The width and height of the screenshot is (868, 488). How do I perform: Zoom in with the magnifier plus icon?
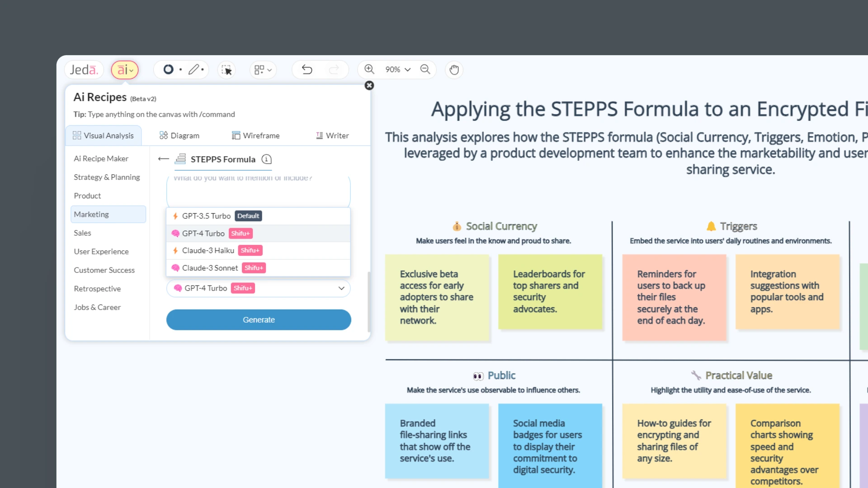(369, 69)
